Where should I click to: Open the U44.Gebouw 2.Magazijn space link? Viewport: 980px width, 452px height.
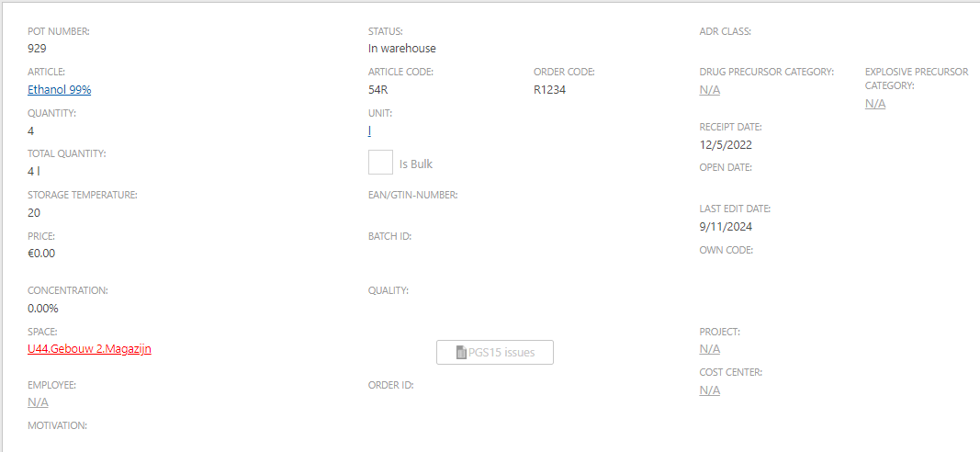(x=89, y=349)
